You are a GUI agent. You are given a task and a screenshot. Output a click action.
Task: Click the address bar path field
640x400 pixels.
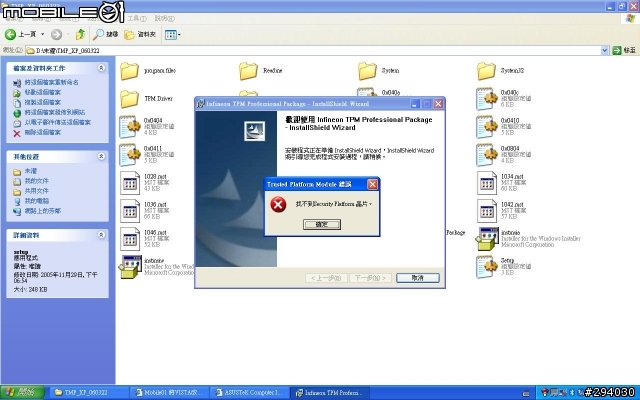312,50
